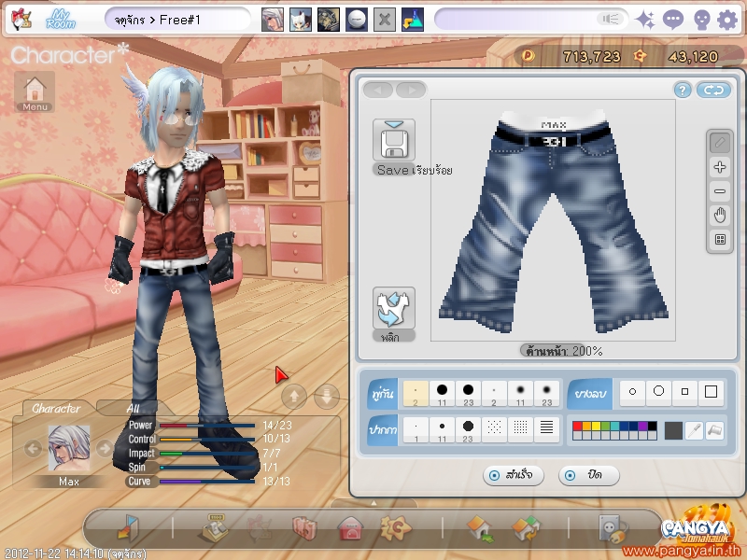Pick the red color swatch
This screenshot has height=560, width=747.
click(x=577, y=426)
